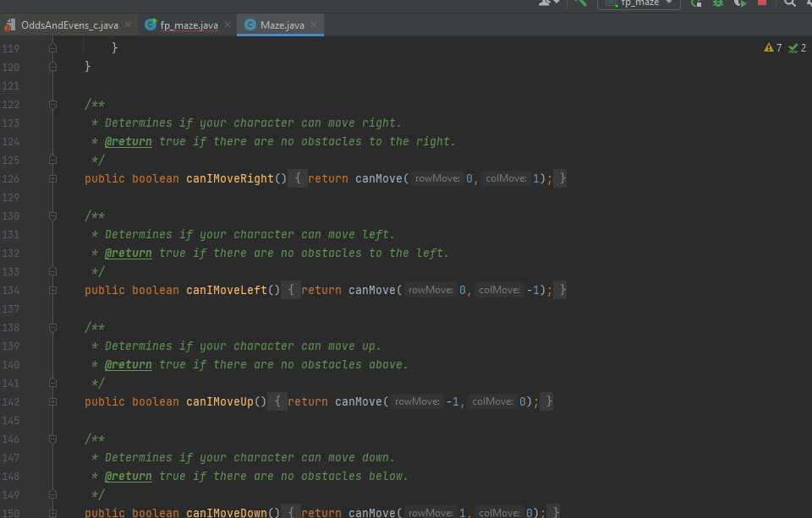Click the @return tag on line 124
The width and height of the screenshot is (812, 518).
pos(129,142)
